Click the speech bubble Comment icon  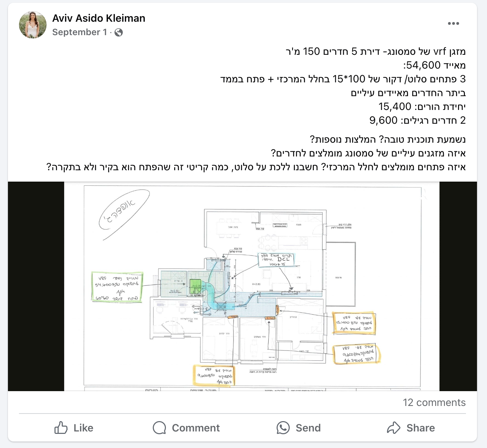(x=159, y=428)
